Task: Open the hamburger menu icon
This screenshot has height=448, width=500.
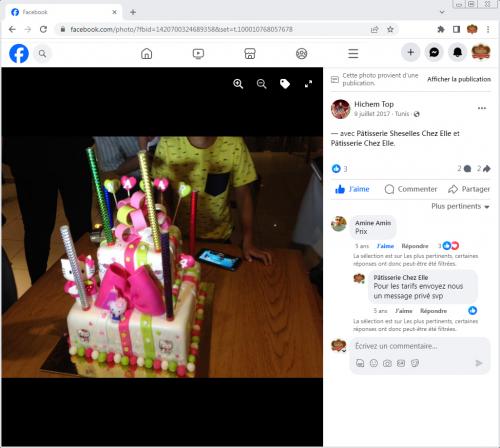Action: click(353, 53)
